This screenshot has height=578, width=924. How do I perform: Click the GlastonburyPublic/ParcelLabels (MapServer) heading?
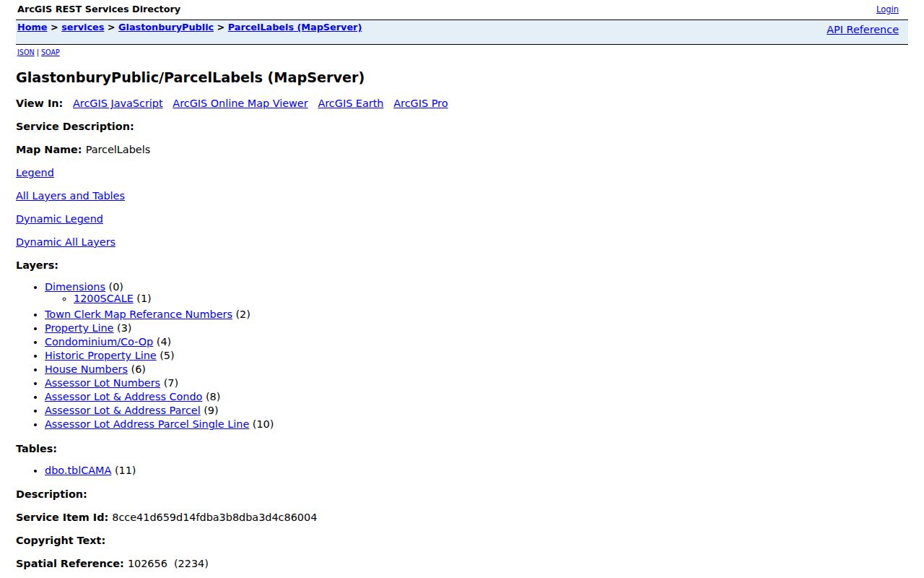190,77
